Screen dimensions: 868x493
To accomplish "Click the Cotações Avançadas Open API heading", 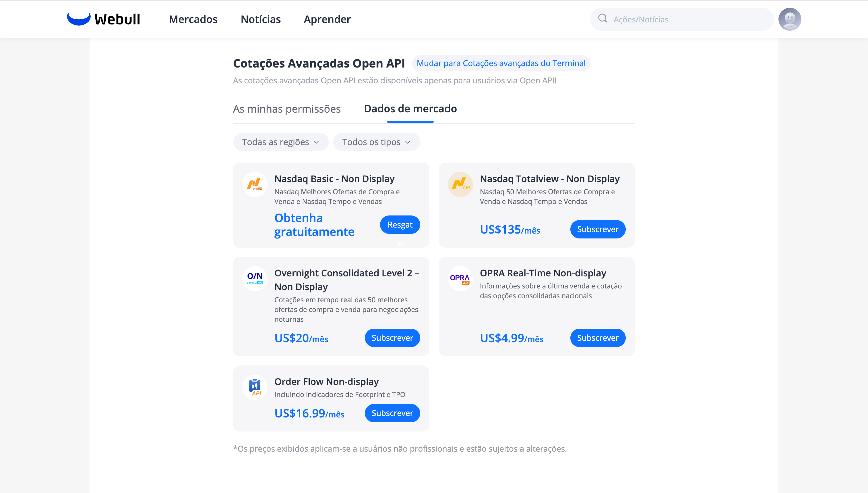I will (x=319, y=63).
